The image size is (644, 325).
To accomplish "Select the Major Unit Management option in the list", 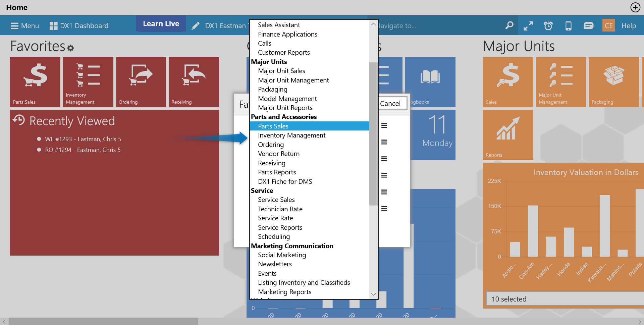I will (x=310, y=80).
